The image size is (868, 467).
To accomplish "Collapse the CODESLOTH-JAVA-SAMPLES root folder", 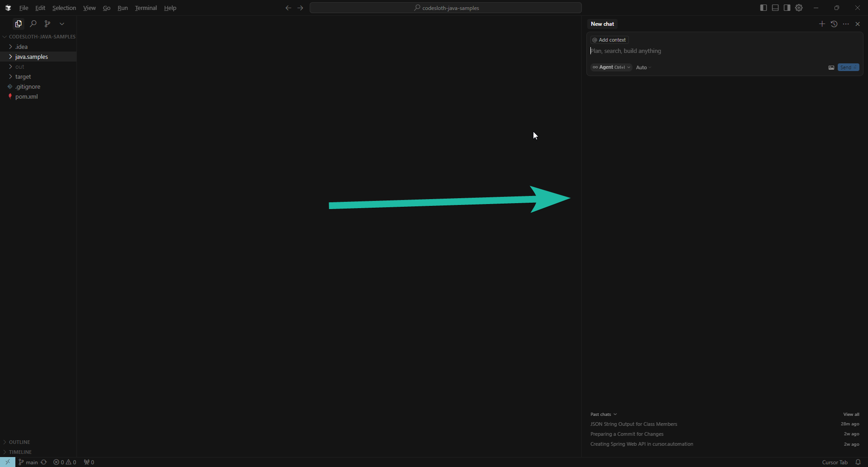I will point(38,37).
